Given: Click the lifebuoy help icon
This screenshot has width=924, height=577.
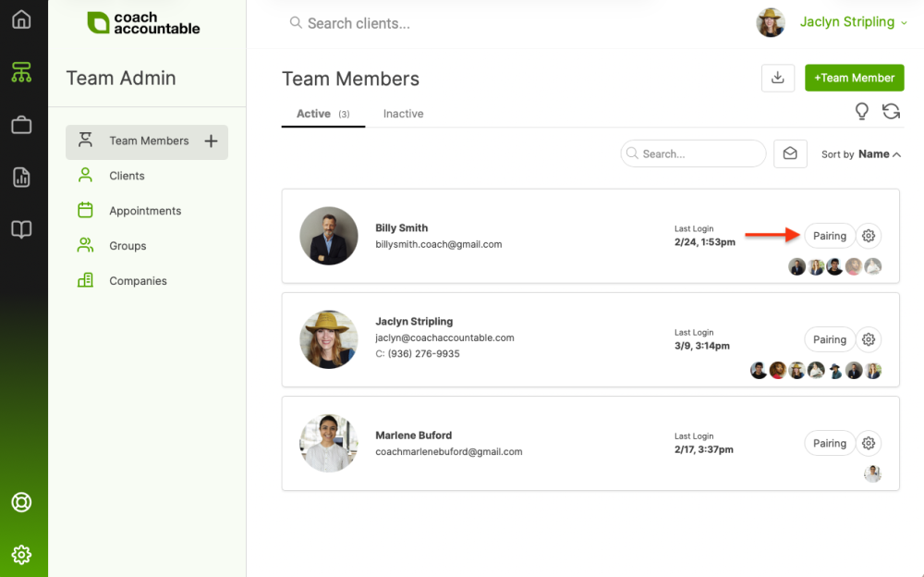Looking at the screenshot, I should (21, 502).
